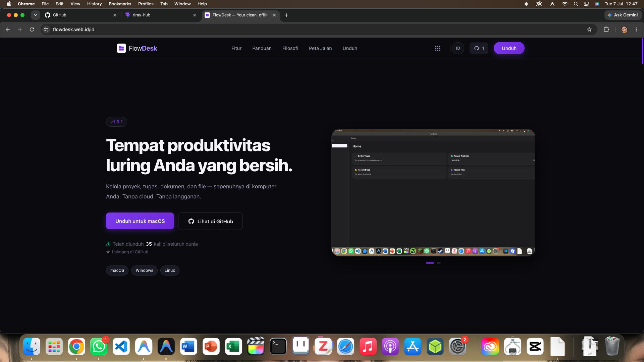Click the Unduh untuk macOS button
The height and width of the screenshot is (362, 644).
[x=140, y=221]
